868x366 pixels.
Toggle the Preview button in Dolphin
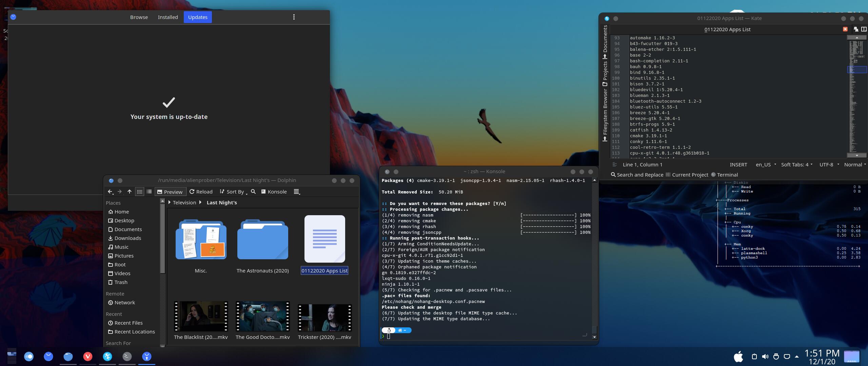171,191
